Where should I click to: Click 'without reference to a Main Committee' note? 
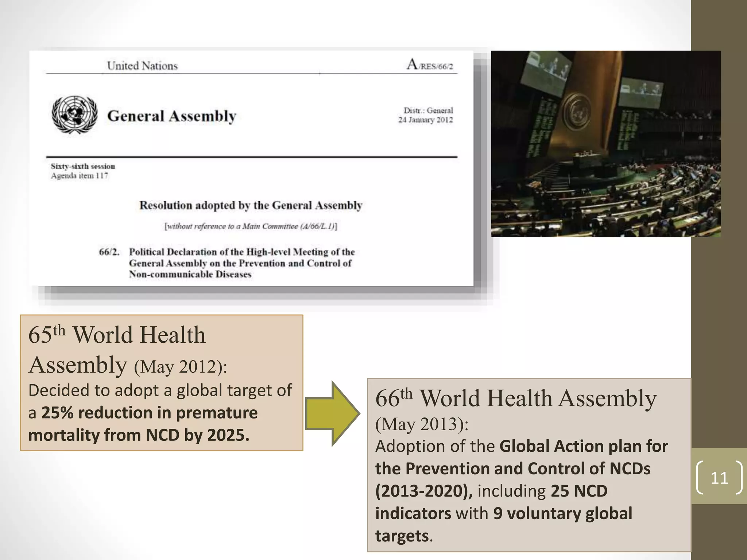[x=251, y=226]
